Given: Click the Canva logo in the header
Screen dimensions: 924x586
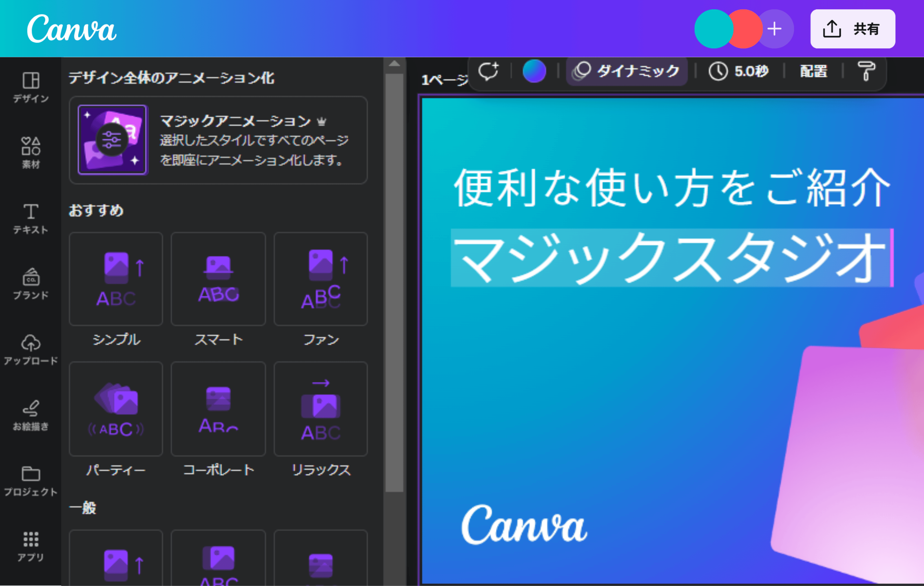Looking at the screenshot, I should 71,28.
